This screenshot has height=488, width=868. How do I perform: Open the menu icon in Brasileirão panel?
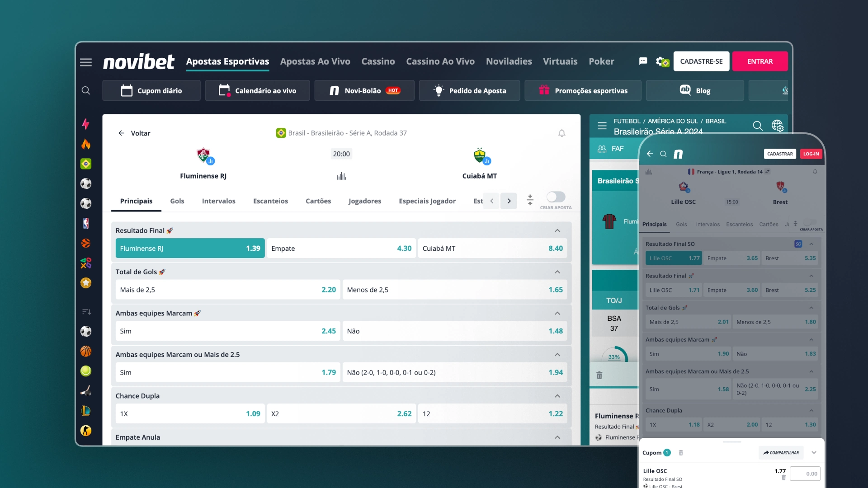pos(602,126)
